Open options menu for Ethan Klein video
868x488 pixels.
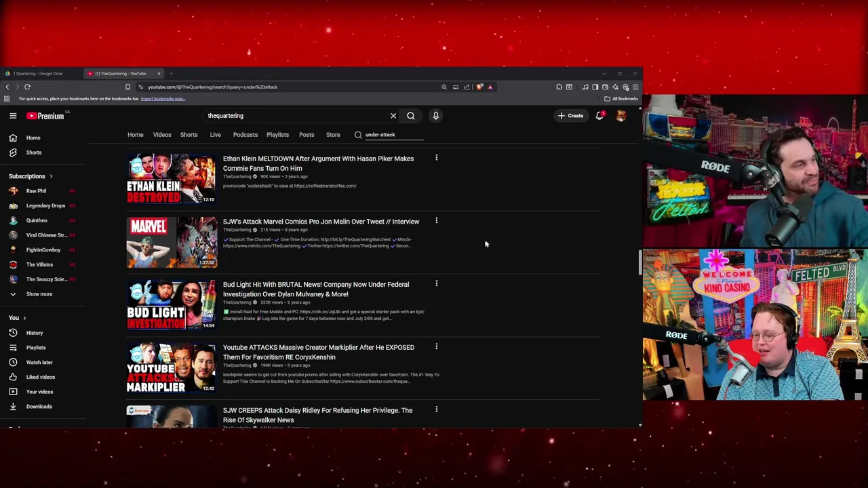(437, 158)
